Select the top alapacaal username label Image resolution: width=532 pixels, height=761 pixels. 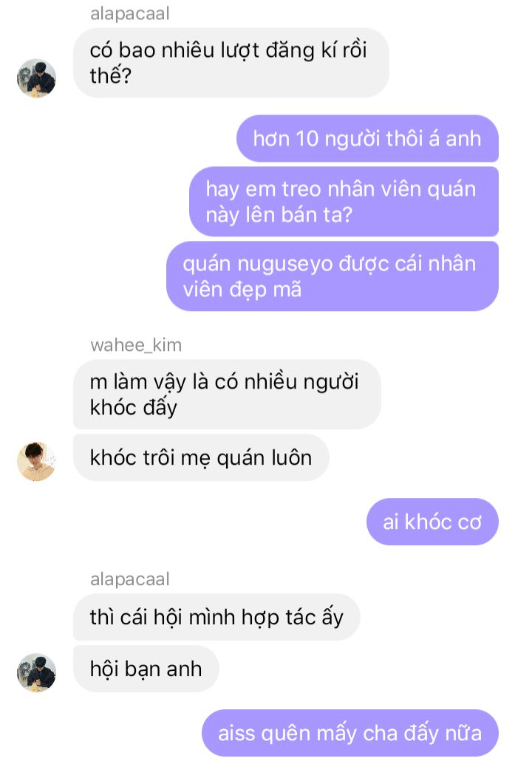coord(129,13)
